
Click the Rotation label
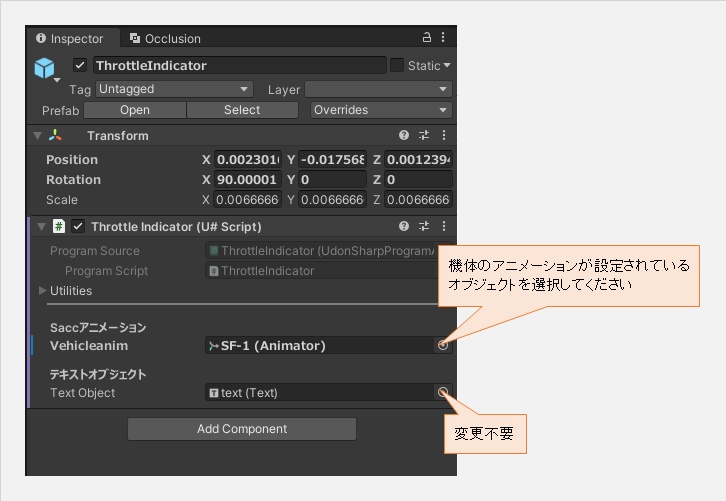[x=73, y=180]
